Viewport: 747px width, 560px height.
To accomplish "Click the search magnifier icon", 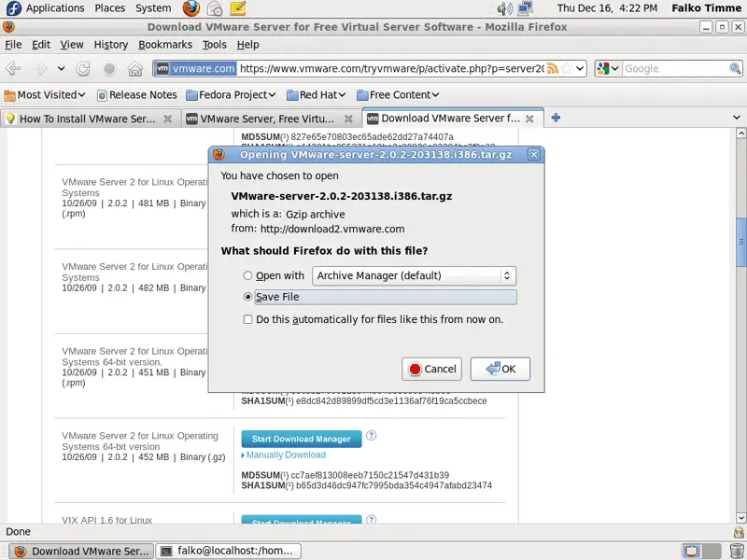I will tap(735, 68).
